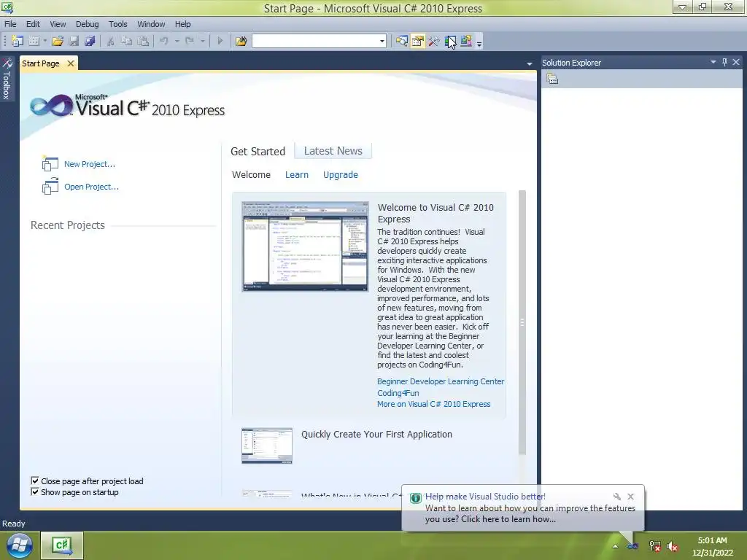Open the View menu
The image size is (747, 560).
pyautogui.click(x=58, y=24)
